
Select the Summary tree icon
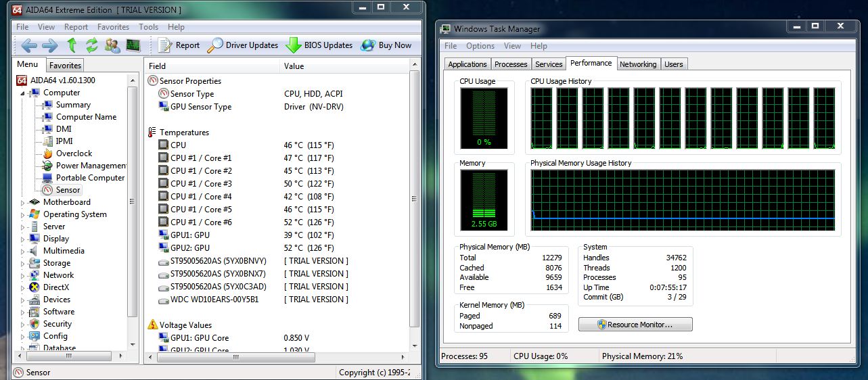[x=47, y=105]
